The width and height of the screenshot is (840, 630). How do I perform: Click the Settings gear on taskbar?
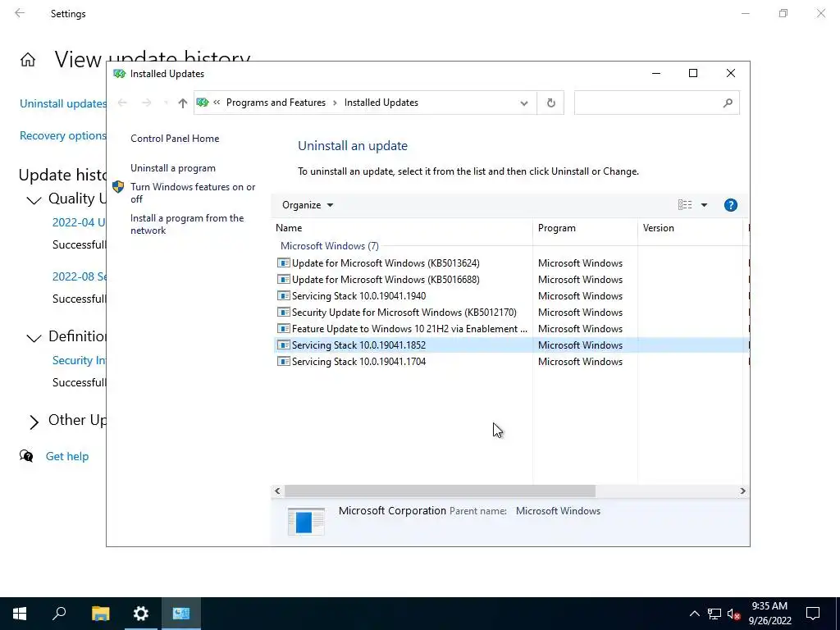141,614
